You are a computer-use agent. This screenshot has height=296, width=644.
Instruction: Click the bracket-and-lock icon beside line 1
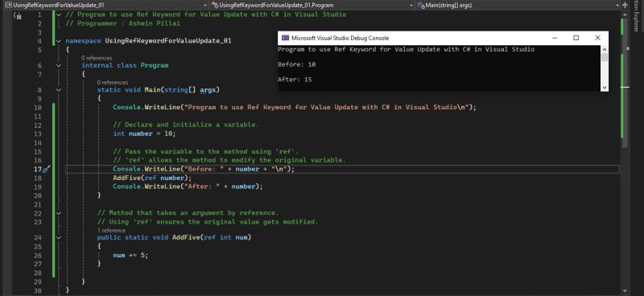click(x=17, y=15)
